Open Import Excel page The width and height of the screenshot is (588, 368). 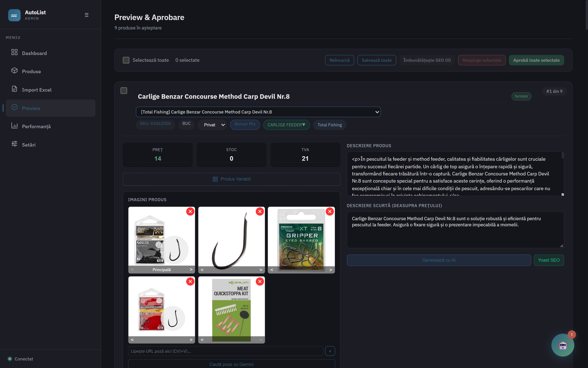[51, 90]
